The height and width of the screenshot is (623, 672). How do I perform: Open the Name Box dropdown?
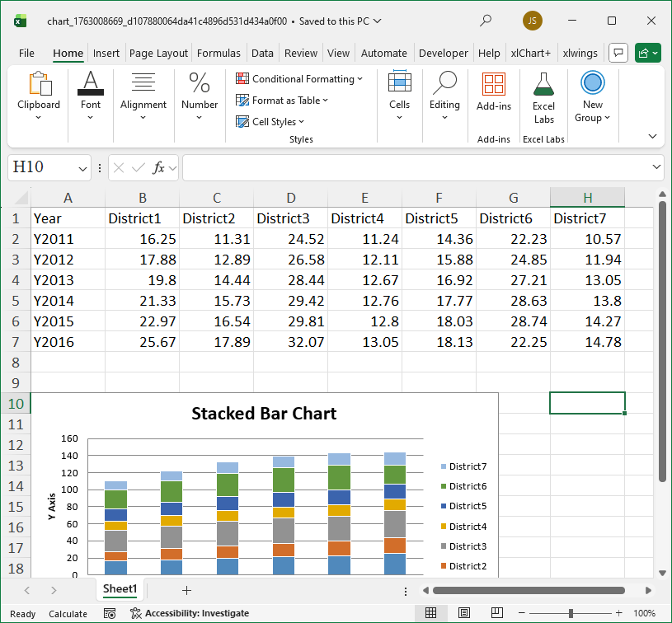[82, 166]
